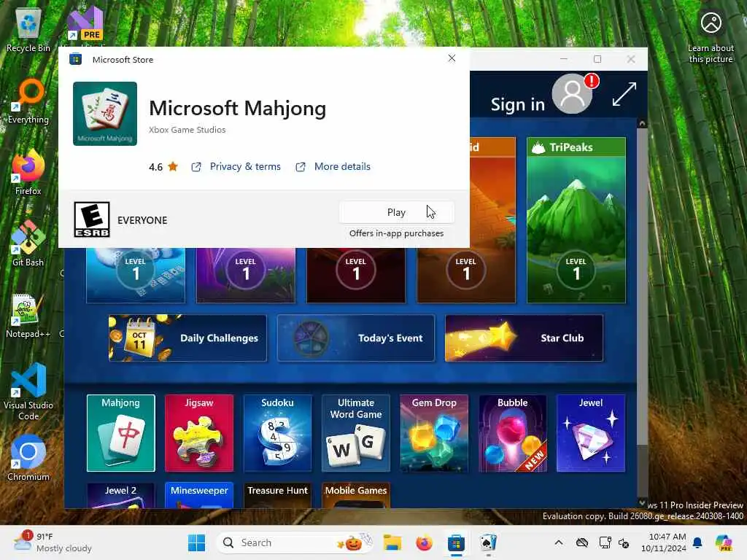This screenshot has height=560, width=747.
Task: Toggle fullscreen with the diagonal arrows icon
Action: pyautogui.click(x=624, y=94)
